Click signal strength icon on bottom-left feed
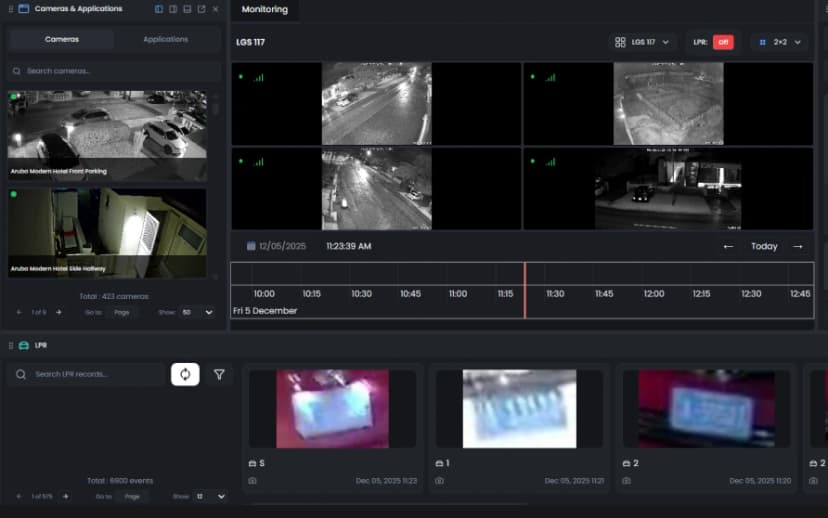This screenshot has width=828, height=518. [x=259, y=162]
